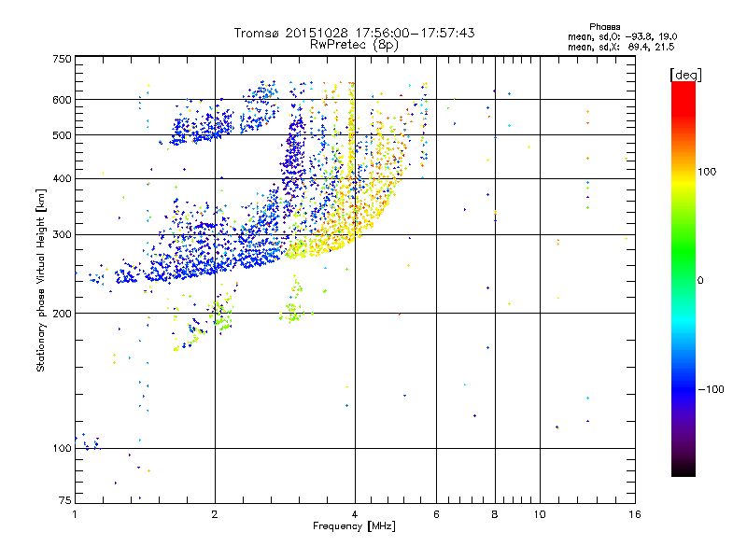This screenshot has width=747, height=560.
Task: Click the 'mean, sd,X: 89.4, 21.5' line
Action: (x=621, y=47)
